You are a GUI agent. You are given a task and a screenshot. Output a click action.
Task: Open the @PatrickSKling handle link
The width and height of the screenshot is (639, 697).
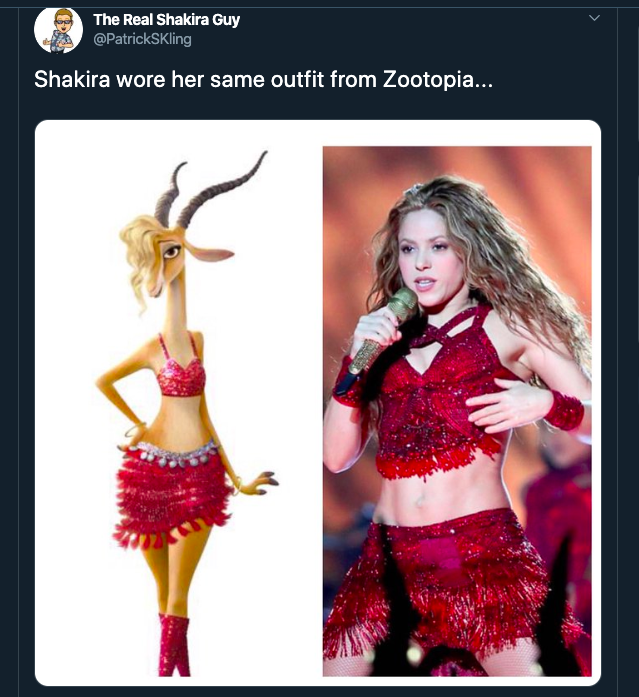coord(142,39)
